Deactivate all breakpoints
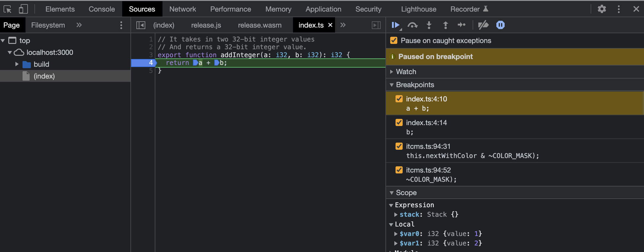Screen dimensions: 644x252 tap(483, 25)
